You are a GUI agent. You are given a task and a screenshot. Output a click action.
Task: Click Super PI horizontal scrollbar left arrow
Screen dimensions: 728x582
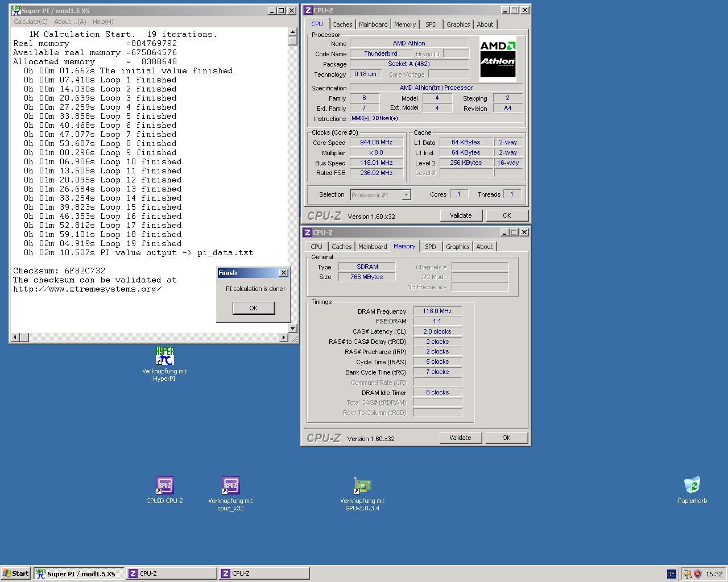coord(15,338)
